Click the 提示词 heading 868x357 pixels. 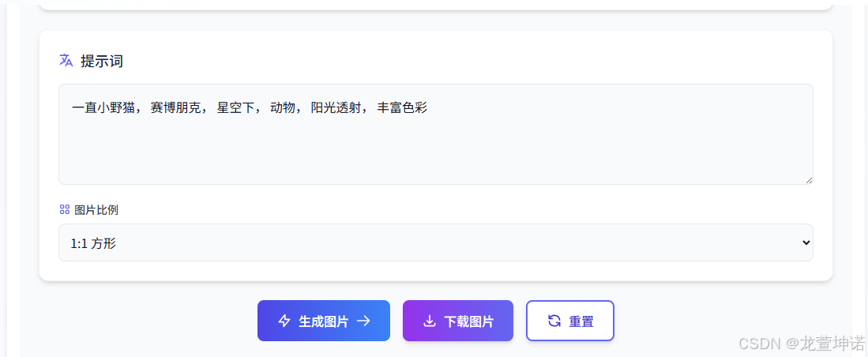(102, 61)
